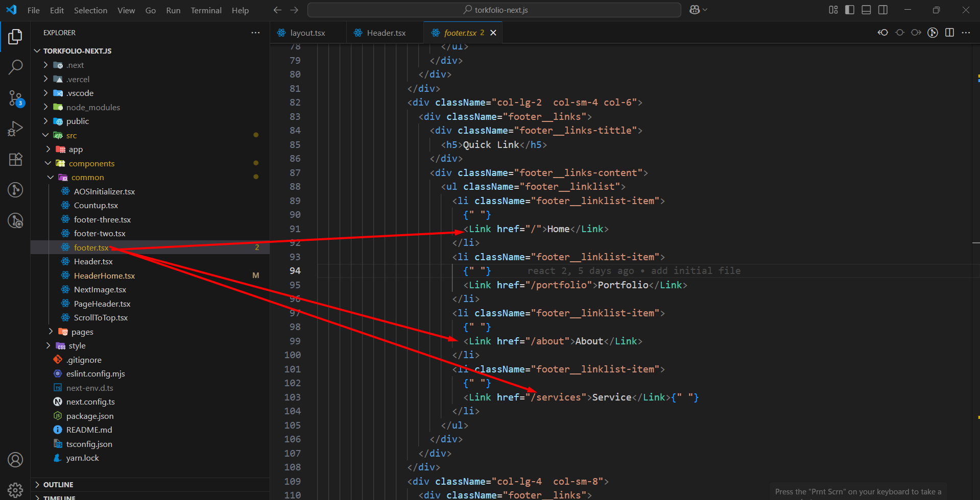
Task: Split the editor to the right
Action: coord(949,33)
